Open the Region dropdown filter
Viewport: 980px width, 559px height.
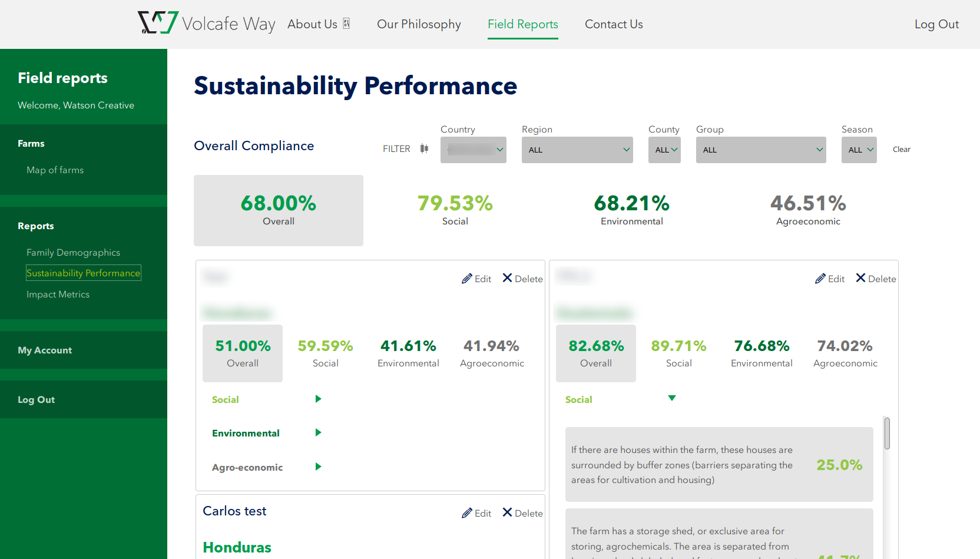pyautogui.click(x=577, y=150)
